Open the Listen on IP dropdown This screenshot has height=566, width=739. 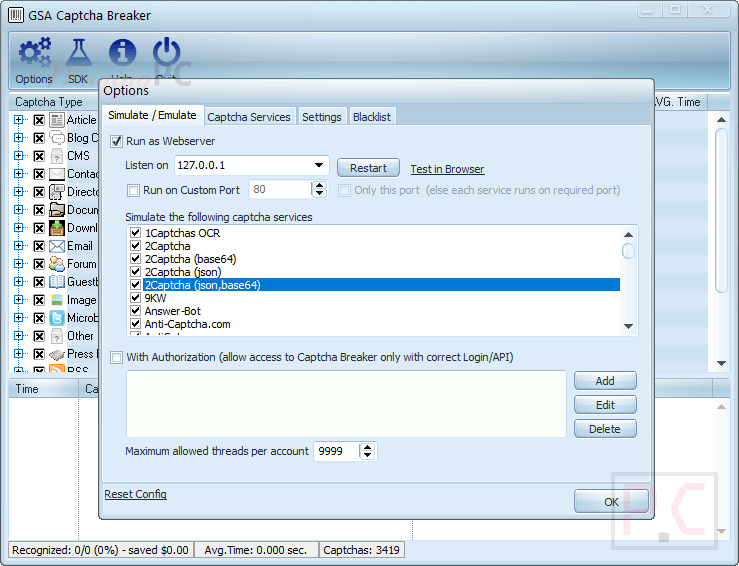coord(319,165)
